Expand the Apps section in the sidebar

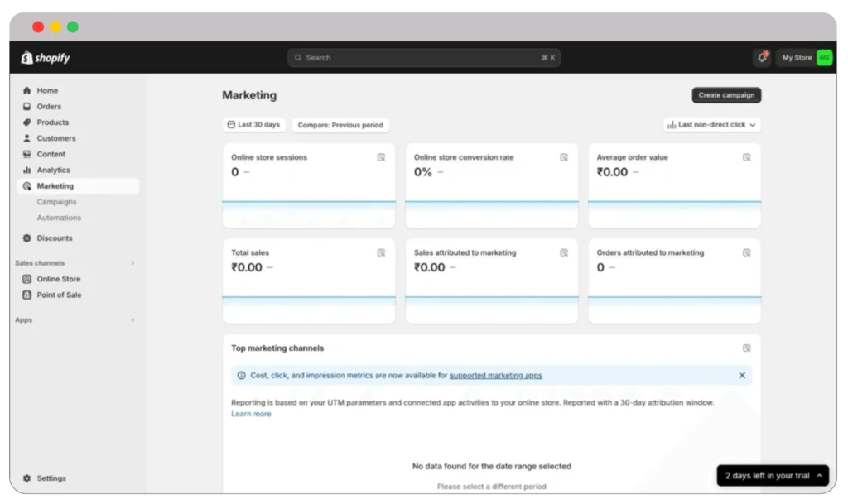132,320
